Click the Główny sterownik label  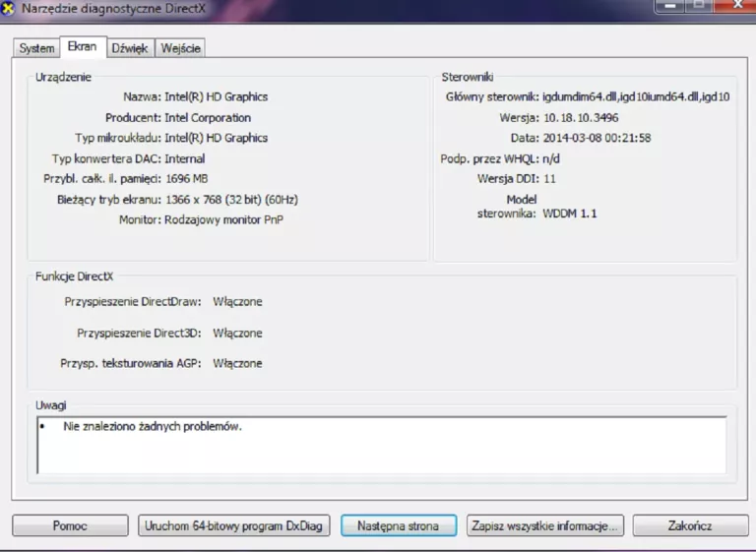click(492, 96)
